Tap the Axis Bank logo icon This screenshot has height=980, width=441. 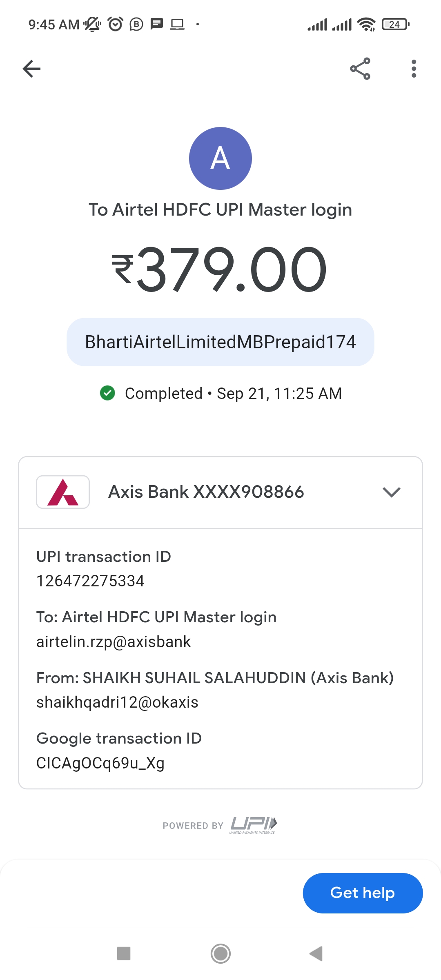(63, 492)
